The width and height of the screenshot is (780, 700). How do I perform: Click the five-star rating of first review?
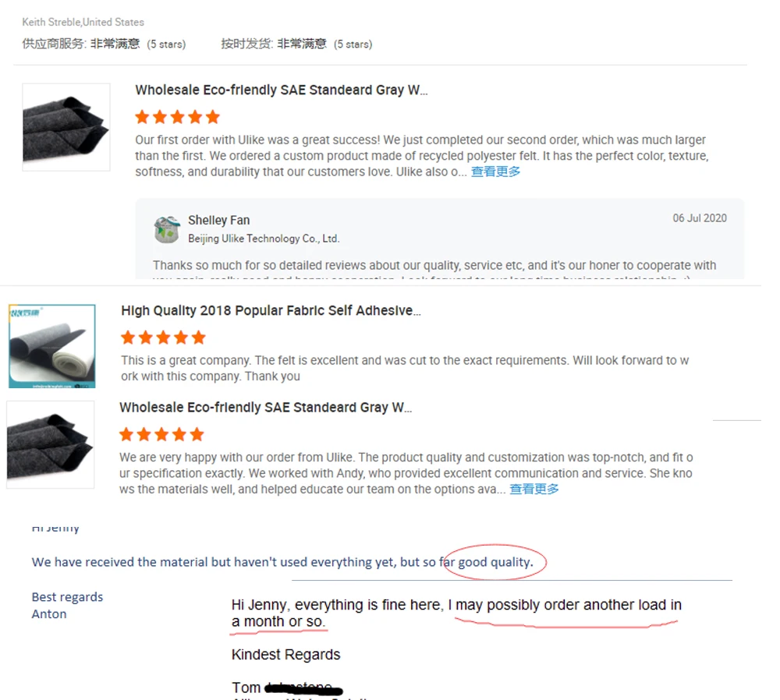pyautogui.click(x=178, y=117)
